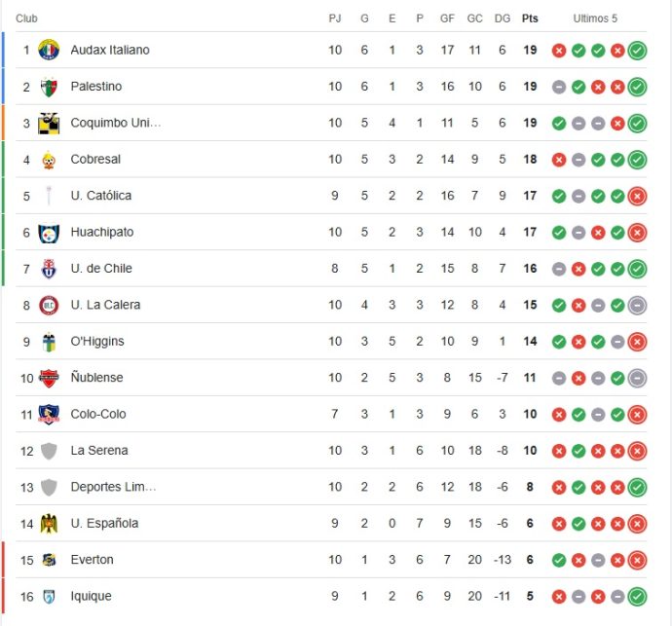Click the Huachipato club crest
The height and width of the screenshot is (626, 672).
[49, 233]
